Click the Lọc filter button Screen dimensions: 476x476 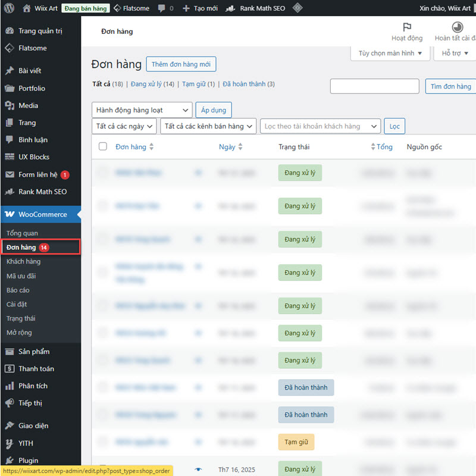(394, 126)
